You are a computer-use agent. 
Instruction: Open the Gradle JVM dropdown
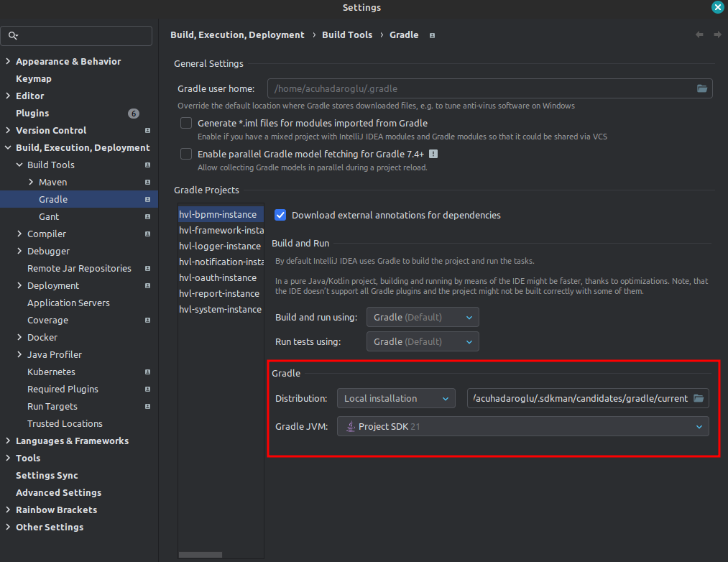[522, 427]
